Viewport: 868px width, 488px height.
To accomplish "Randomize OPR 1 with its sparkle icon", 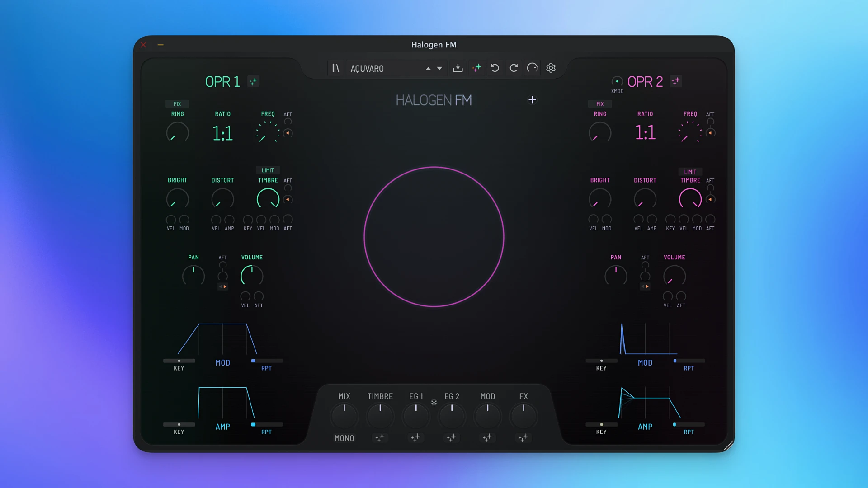I will tap(253, 81).
